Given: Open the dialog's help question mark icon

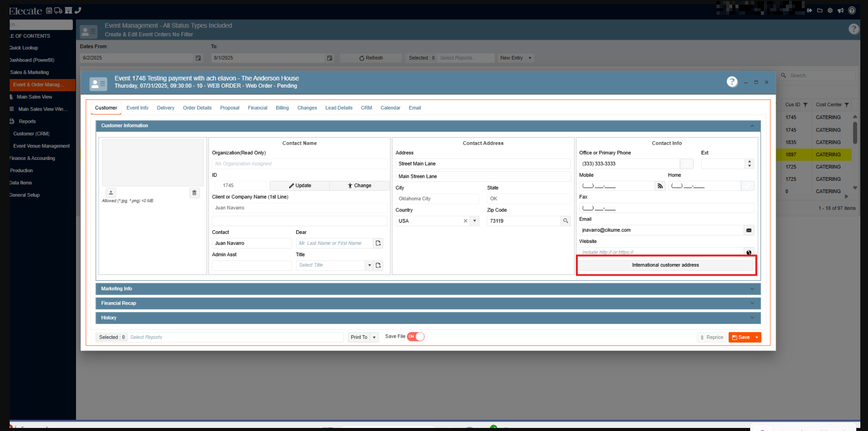Looking at the screenshot, I should pos(732,82).
